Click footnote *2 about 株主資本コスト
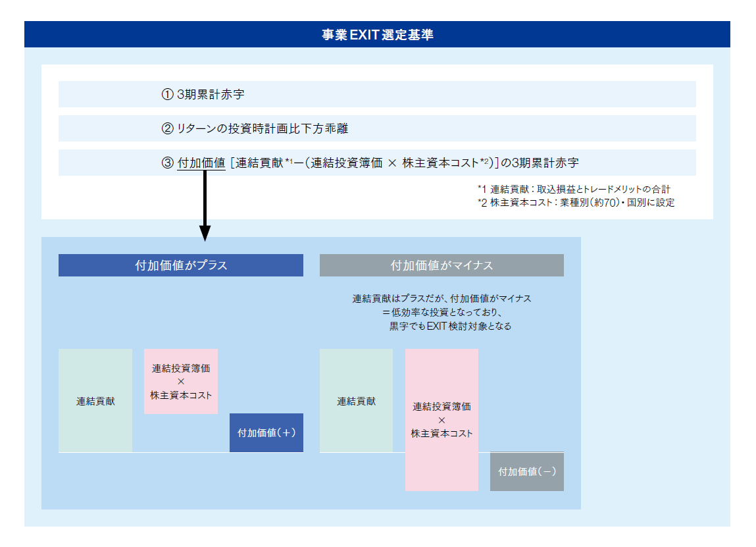 tap(576, 203)
